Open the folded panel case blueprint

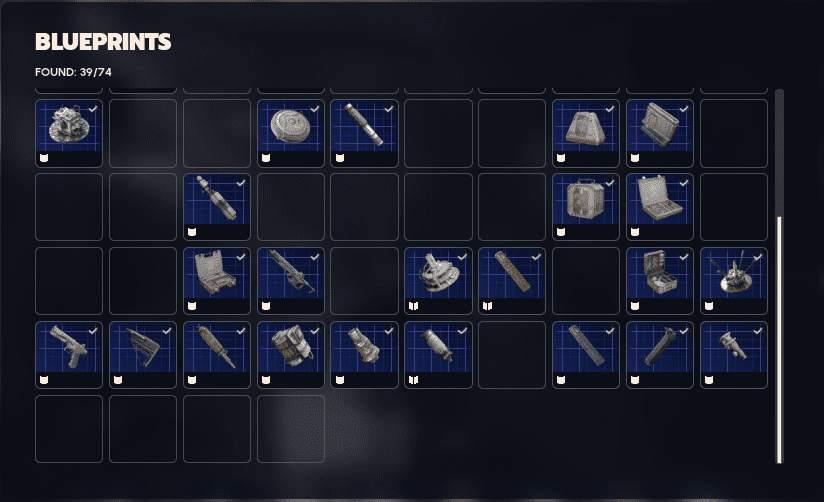pyautogui.click(x=660, y=133)
